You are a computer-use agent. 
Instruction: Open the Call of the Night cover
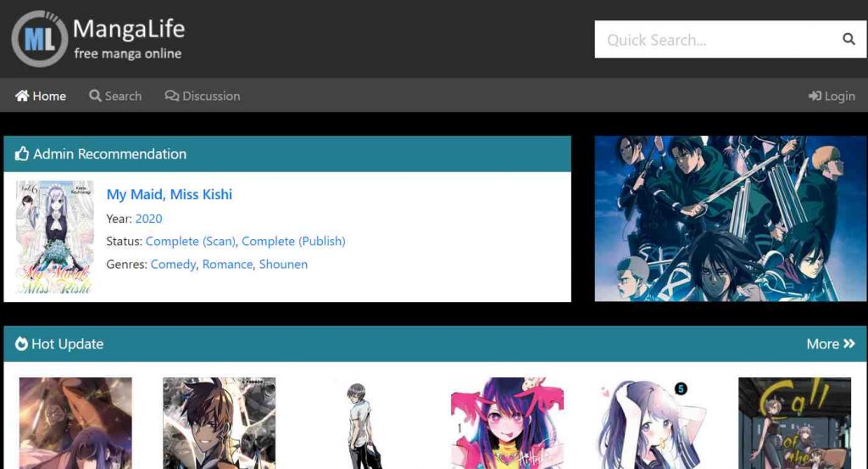[x=794, y=422]
